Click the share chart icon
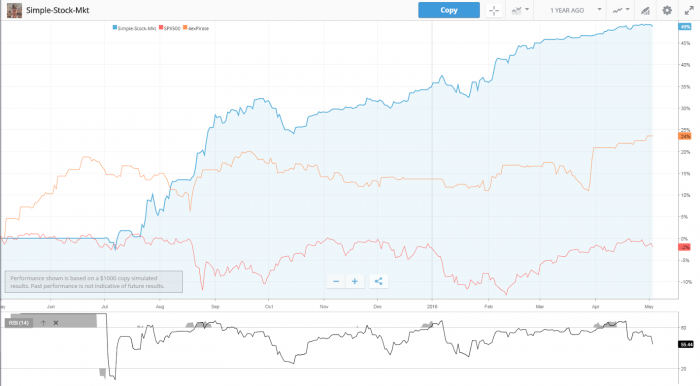The image size is (700, 386). click(x=378, y=281)
